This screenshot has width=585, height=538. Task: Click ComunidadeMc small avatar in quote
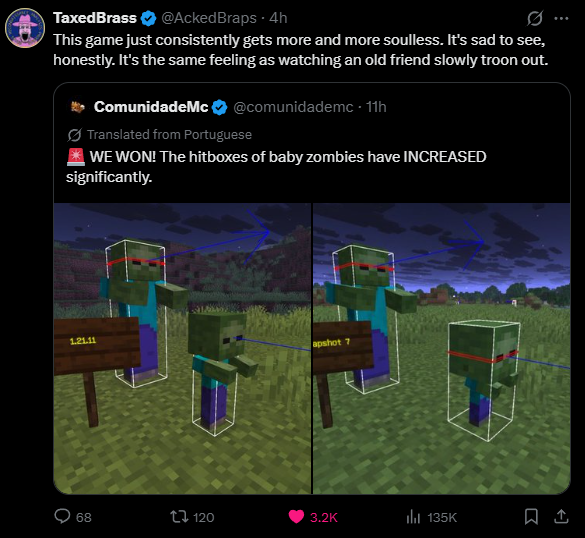pos(78,107)
